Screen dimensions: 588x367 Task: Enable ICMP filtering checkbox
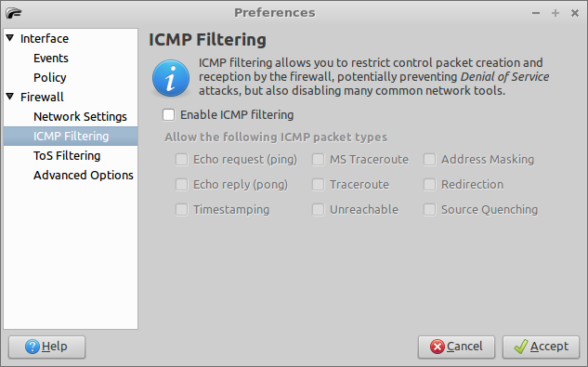tap(169, 115)
